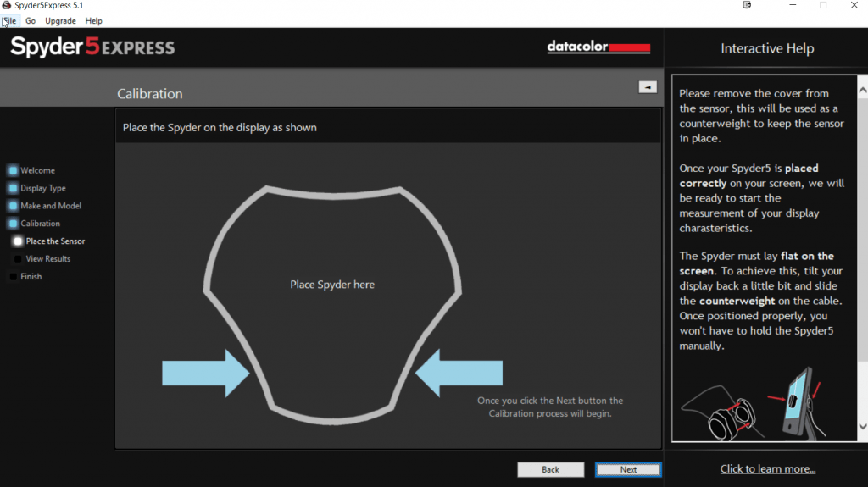
Task: Select the Make and Model step
Action: coord(51,206)
